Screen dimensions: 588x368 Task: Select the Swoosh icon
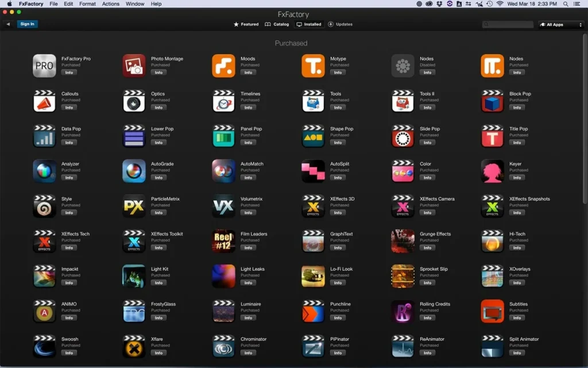(x=44, y=346)
